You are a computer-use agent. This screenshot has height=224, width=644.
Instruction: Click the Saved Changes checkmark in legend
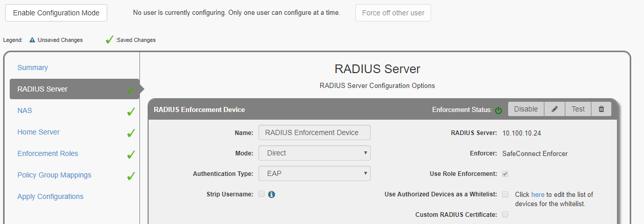[x=109, y=39]
